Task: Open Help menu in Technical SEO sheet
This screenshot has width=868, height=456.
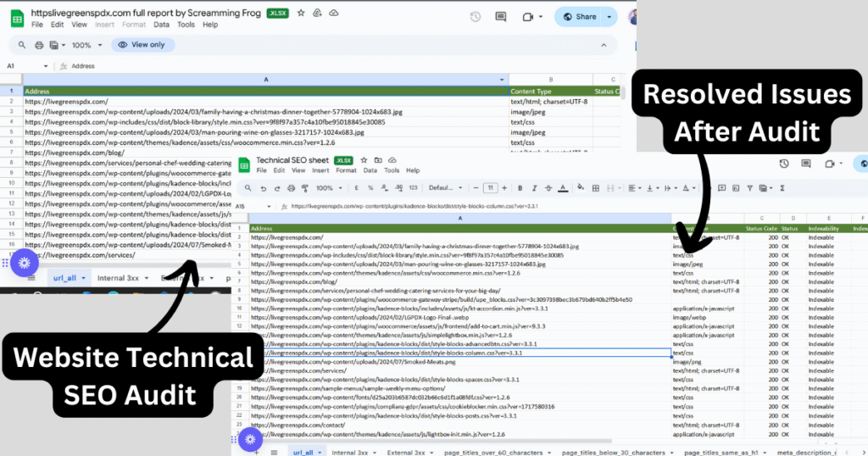Action: pyautogui.click(x=413, y=170)
